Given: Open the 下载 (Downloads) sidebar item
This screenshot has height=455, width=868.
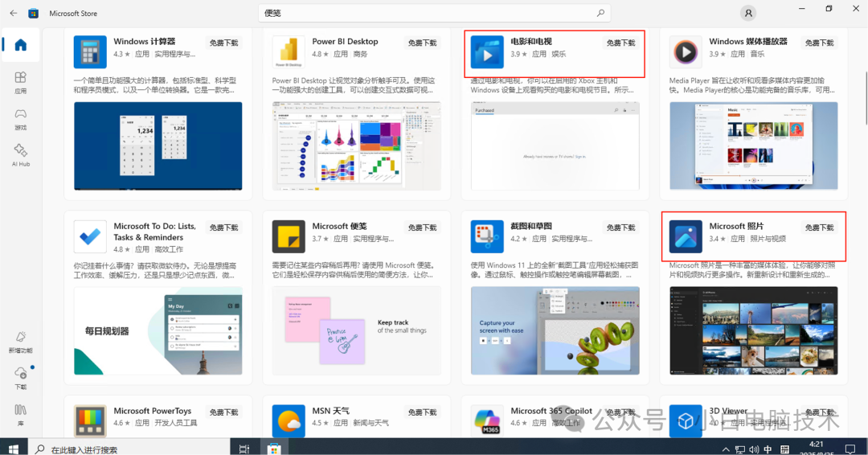Looking at the screenshot, I should 20,378.
